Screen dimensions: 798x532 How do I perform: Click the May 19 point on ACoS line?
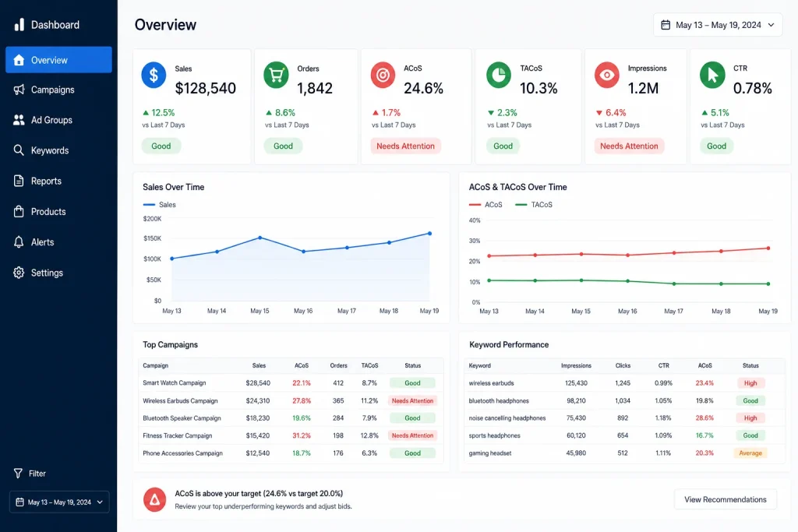point(768,248)
